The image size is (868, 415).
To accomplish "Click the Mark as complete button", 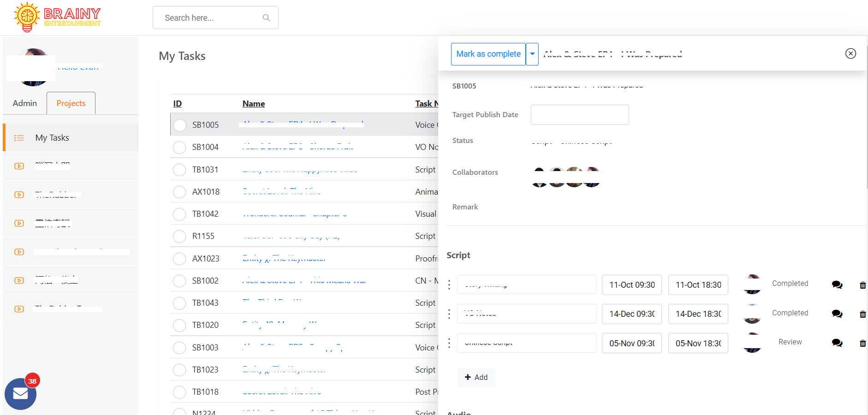I will (x=488, y=54).
